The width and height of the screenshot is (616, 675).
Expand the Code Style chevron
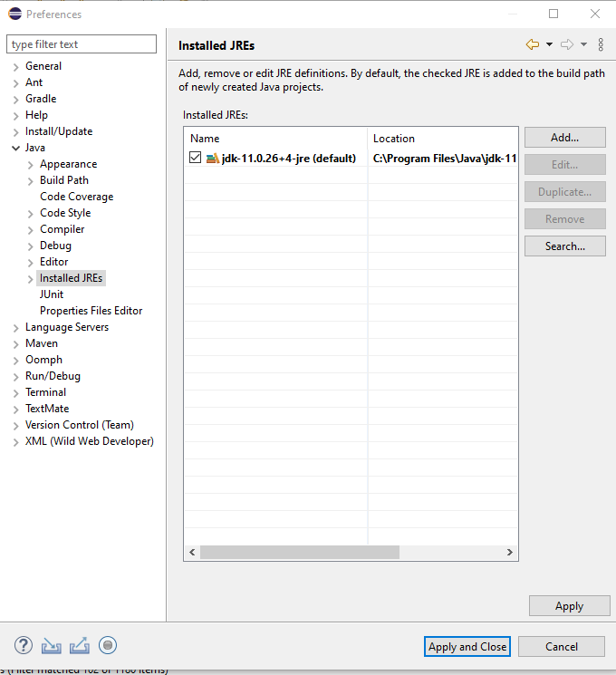point(30,214)
